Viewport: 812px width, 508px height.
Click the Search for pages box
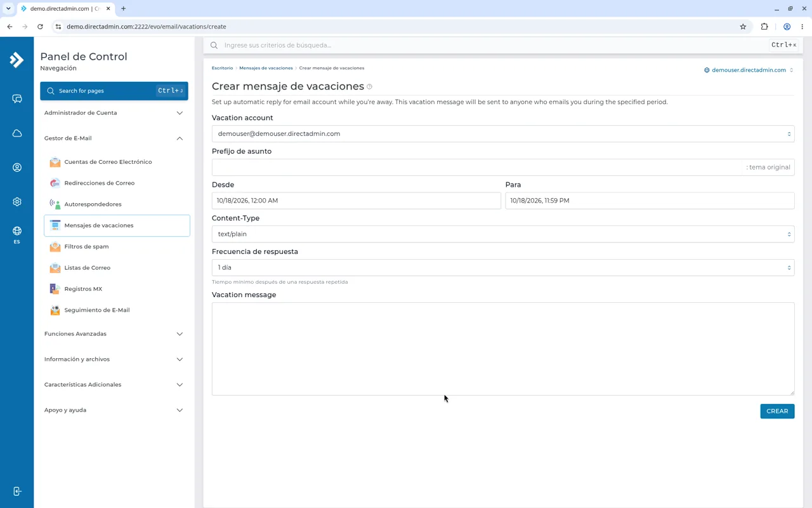(x=114, y=91)
